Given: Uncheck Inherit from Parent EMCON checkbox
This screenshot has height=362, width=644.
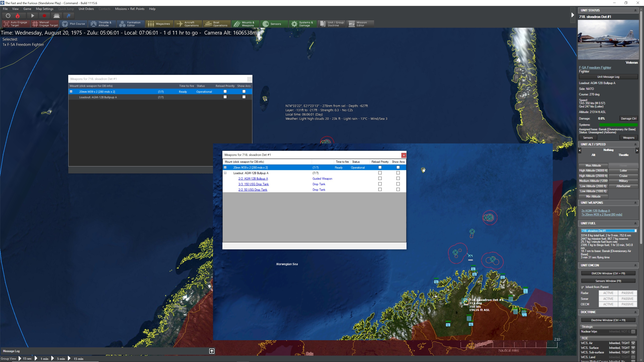Looking at the screenshot, I should 582,287.
